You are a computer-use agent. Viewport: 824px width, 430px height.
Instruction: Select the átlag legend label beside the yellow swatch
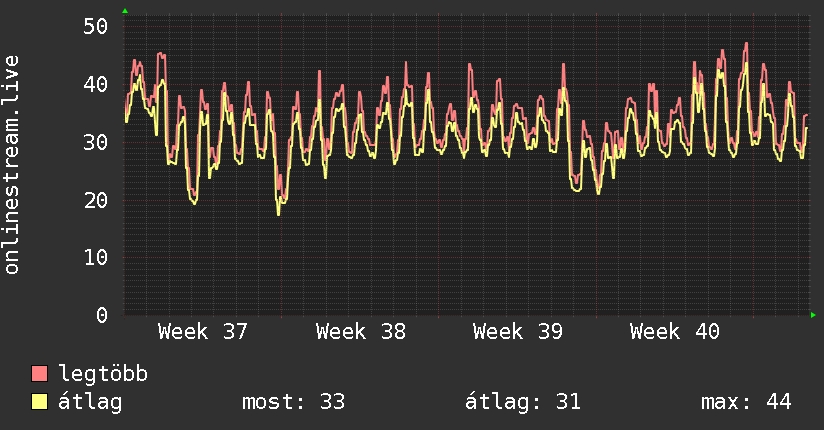click(90, 402)
